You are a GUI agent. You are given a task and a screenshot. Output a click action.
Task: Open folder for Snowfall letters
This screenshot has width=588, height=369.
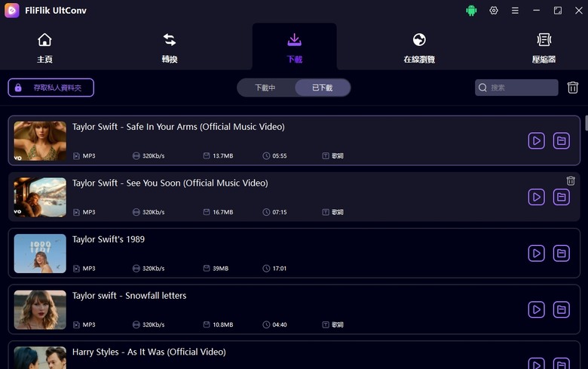[562, 309]
